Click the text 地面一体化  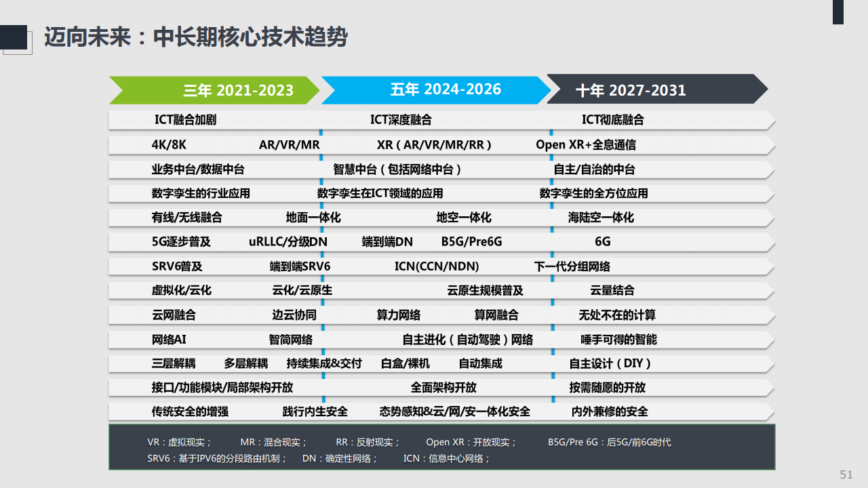(x=313, y=218)
